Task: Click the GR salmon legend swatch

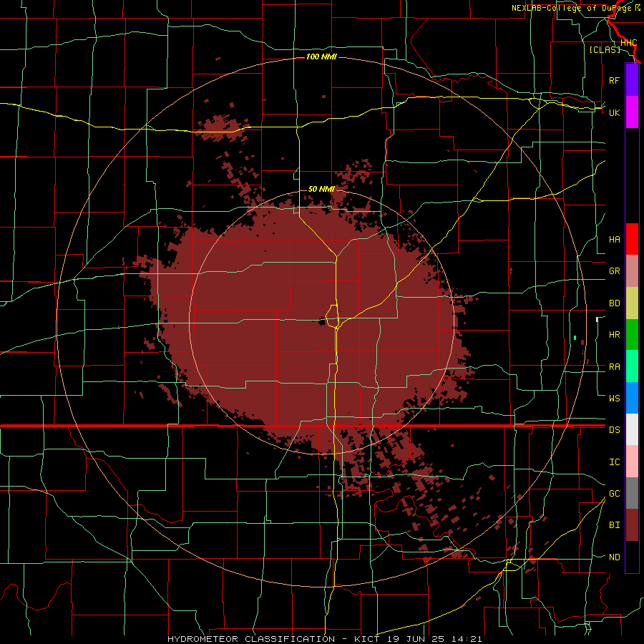Action: pos(632,271)
